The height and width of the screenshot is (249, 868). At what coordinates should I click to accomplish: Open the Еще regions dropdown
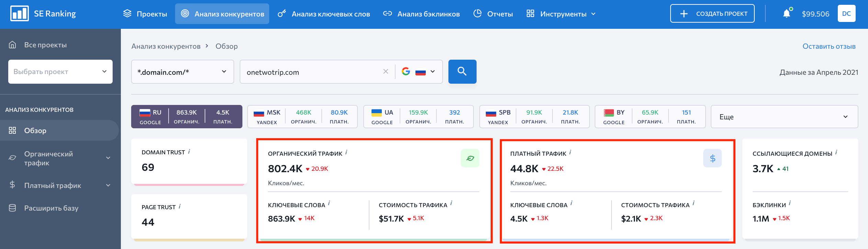tap(784, 117)
